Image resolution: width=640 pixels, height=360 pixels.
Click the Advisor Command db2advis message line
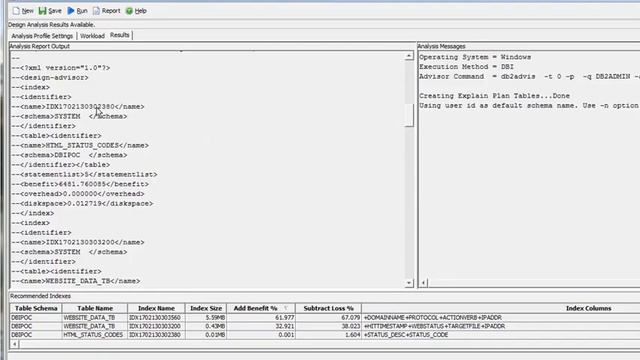coord(529,77)
